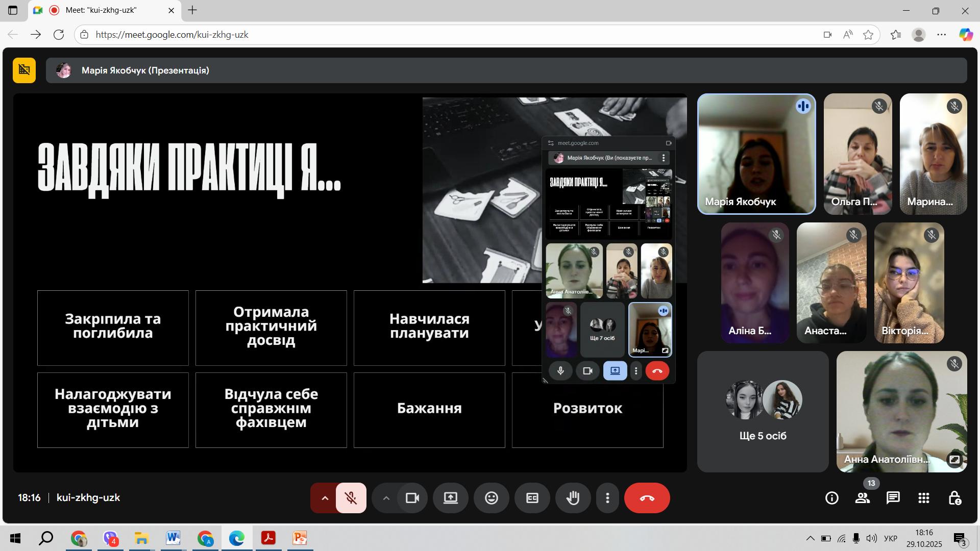This screenshot has height=551, width=980.
Task: Open the reactions emoji button
Action: pos(491,498)
